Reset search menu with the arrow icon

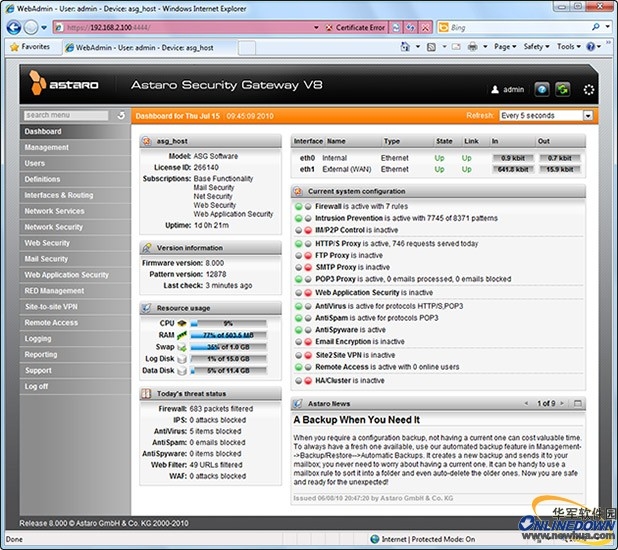tap(121, 115)
